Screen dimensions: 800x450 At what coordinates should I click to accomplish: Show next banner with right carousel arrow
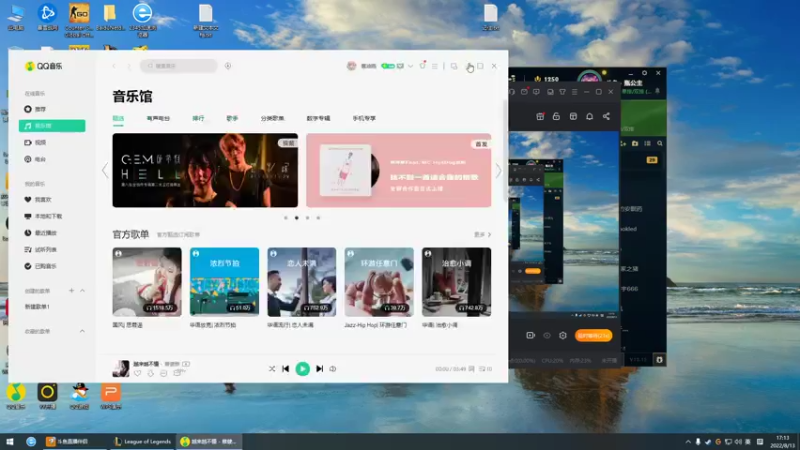point(498,170)
